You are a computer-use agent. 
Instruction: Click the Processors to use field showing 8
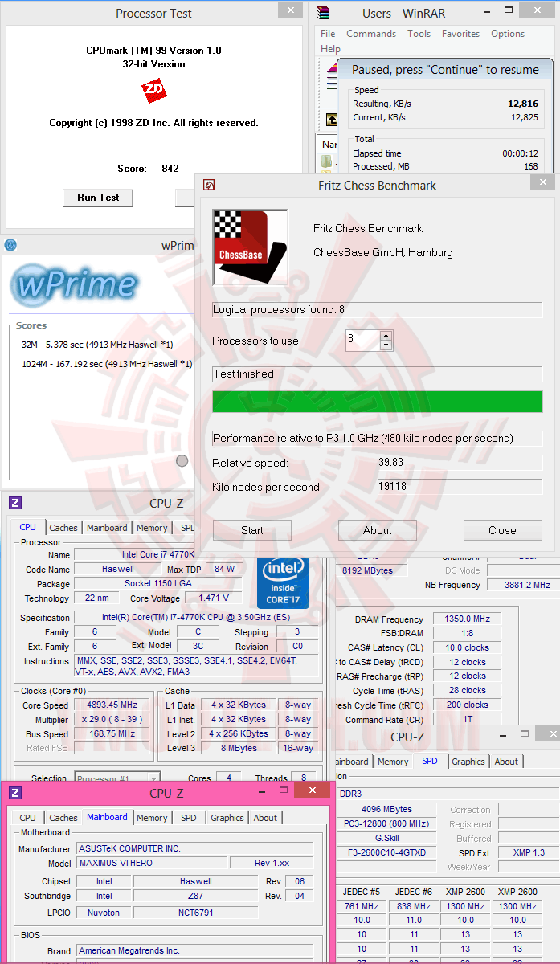[x=362, y=340]
